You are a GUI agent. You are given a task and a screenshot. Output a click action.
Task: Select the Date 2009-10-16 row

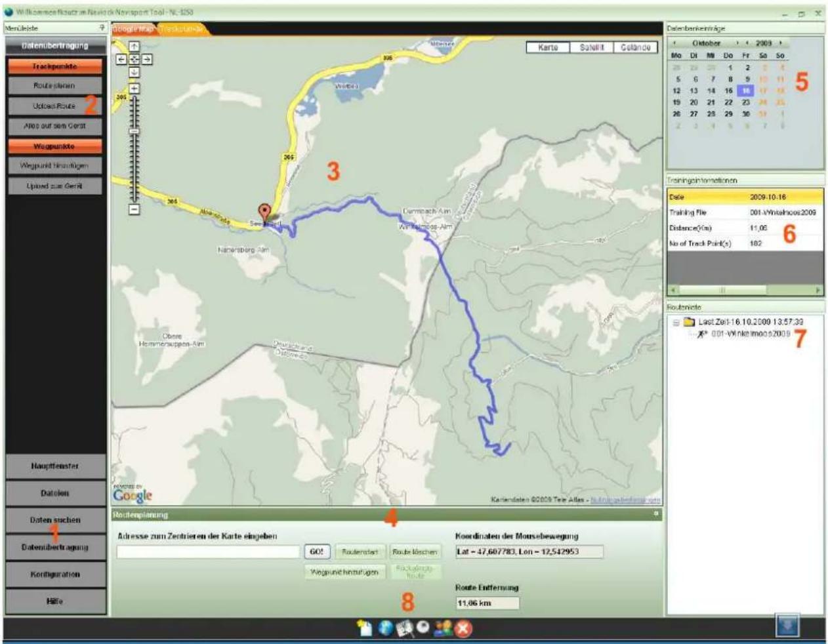745,197
